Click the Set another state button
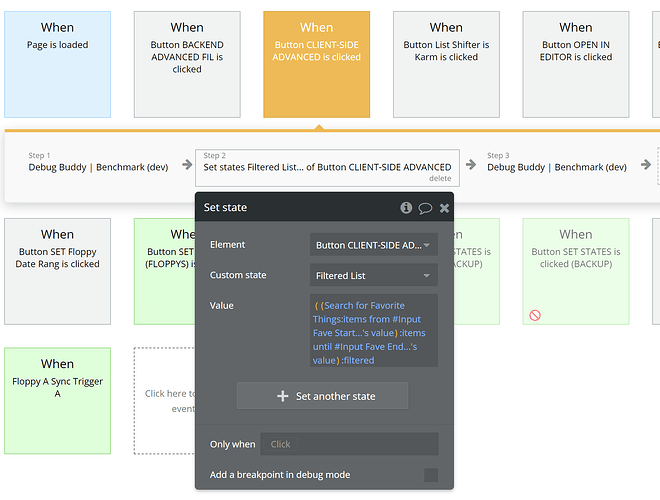 [x=322, y=396]
